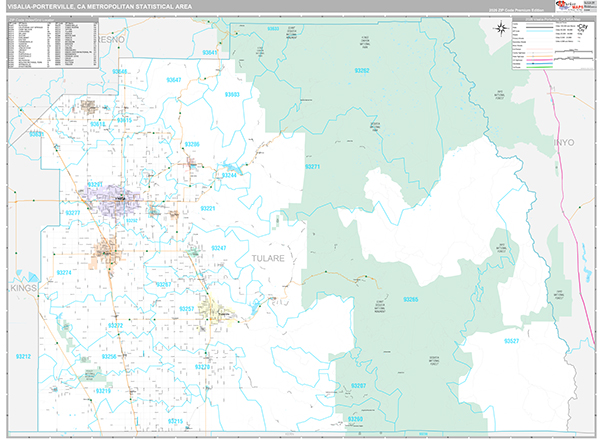600x439 pixels.
Task: Click the orange Tulare city area
Action: tap(107, 249)
